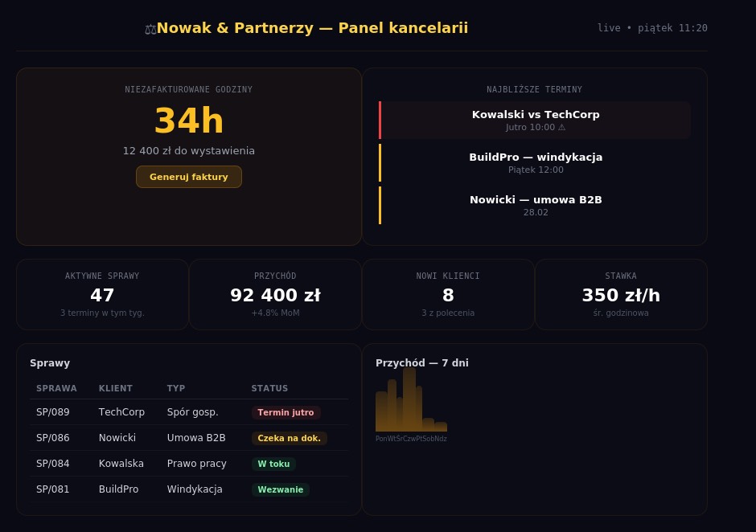Sort the table by the KLIENT column
The height and width of the screenshot is (532, 756).
click(115, 388)
